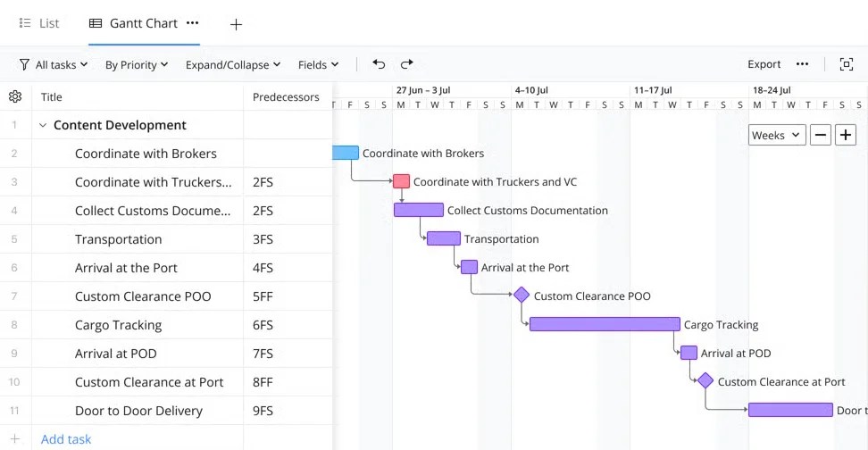
Task: Zoom in the timeline with the plus button
Action: pos(846,135)
